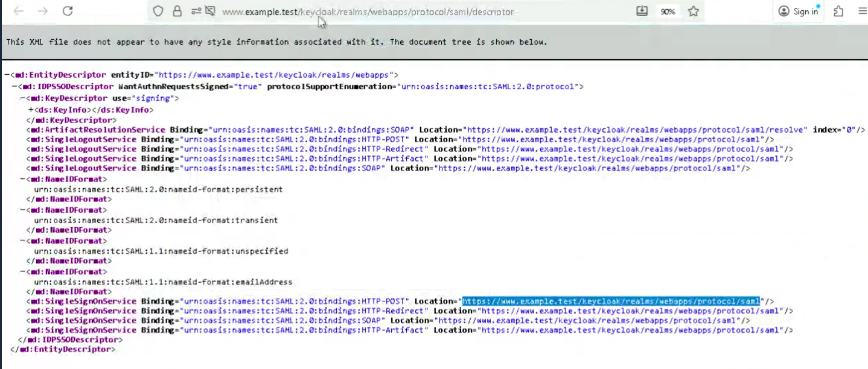Click the install/download icon in the address bar
This screenshot has height=369, width=868.
pyautogui.click(x=642, y=11)
